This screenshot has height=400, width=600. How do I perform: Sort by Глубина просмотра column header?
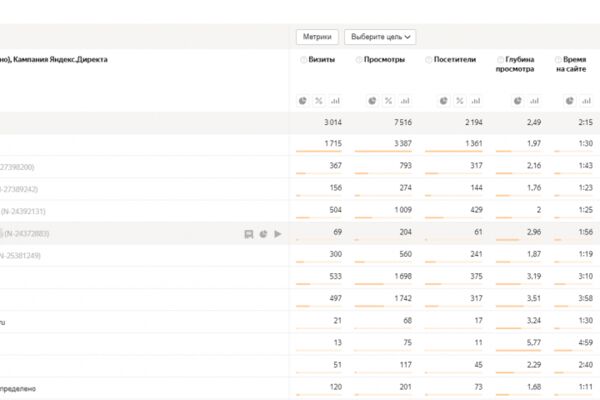515,64
